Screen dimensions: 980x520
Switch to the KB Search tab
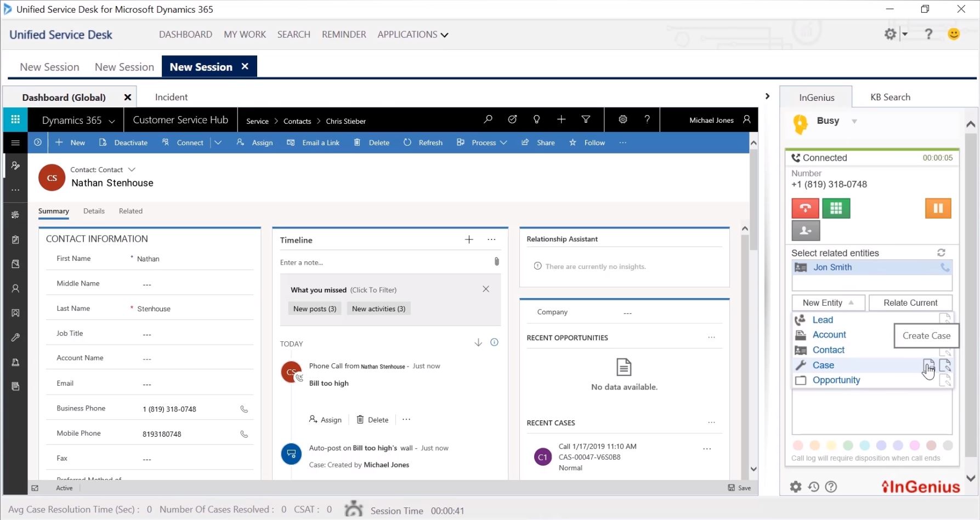(x=890, y=97)
